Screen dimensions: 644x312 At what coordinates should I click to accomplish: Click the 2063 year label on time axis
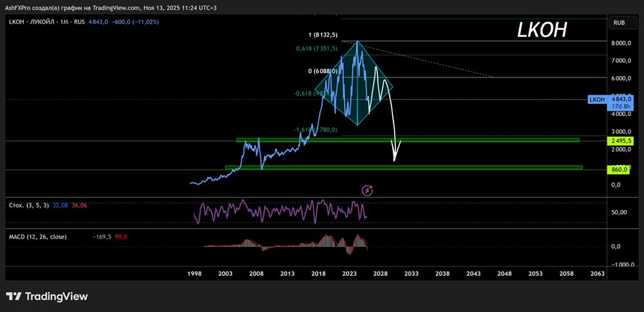(597, 274)
